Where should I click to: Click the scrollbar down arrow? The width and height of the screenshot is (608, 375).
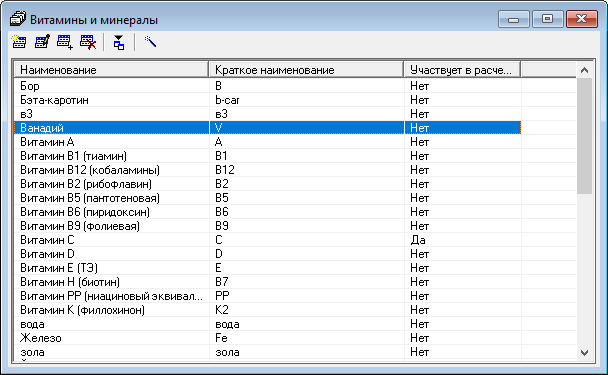[x=584, y=353]
